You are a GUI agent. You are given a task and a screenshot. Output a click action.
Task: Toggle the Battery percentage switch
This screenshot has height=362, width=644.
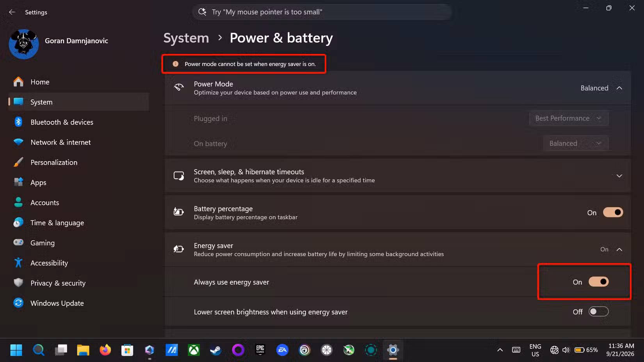613,213
